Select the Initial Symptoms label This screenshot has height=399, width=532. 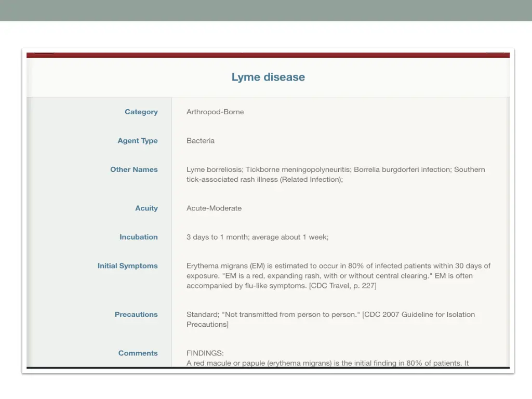point(128,266)
